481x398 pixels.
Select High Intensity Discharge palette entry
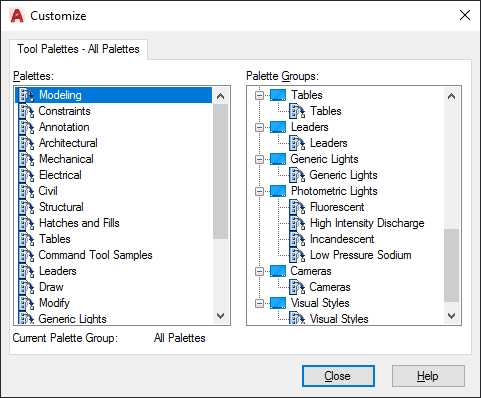[367, 223]
